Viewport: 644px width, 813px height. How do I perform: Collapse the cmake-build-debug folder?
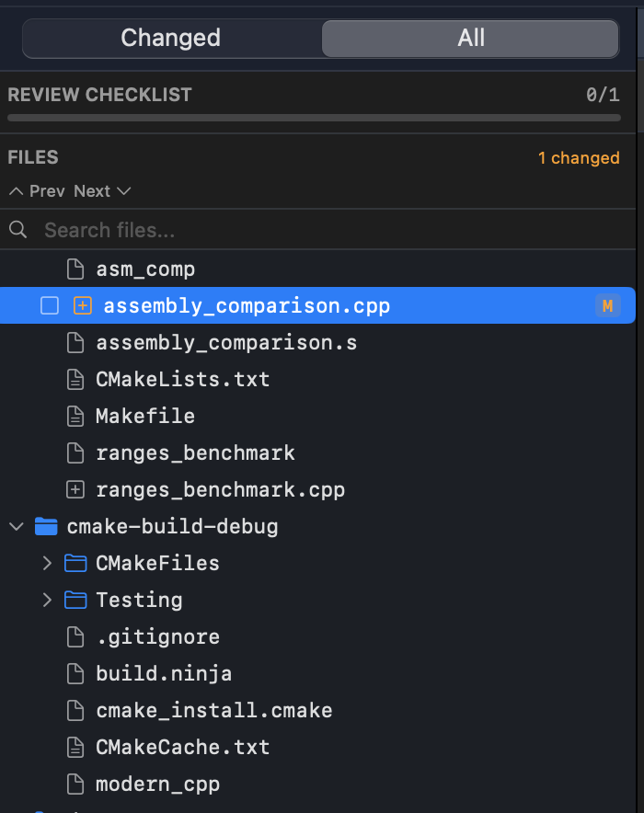tap(17, 526)
